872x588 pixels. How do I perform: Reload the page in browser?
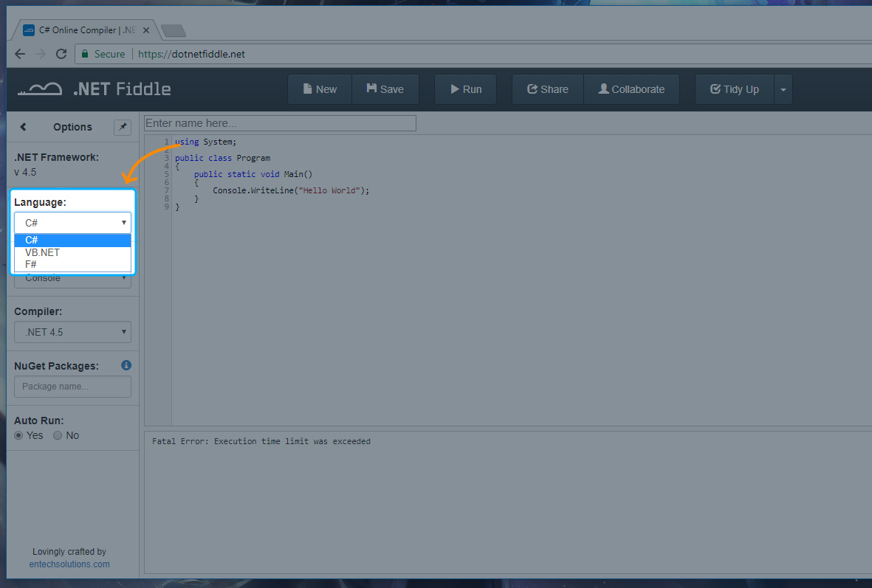pyautogui.click(x=61, y=54)
